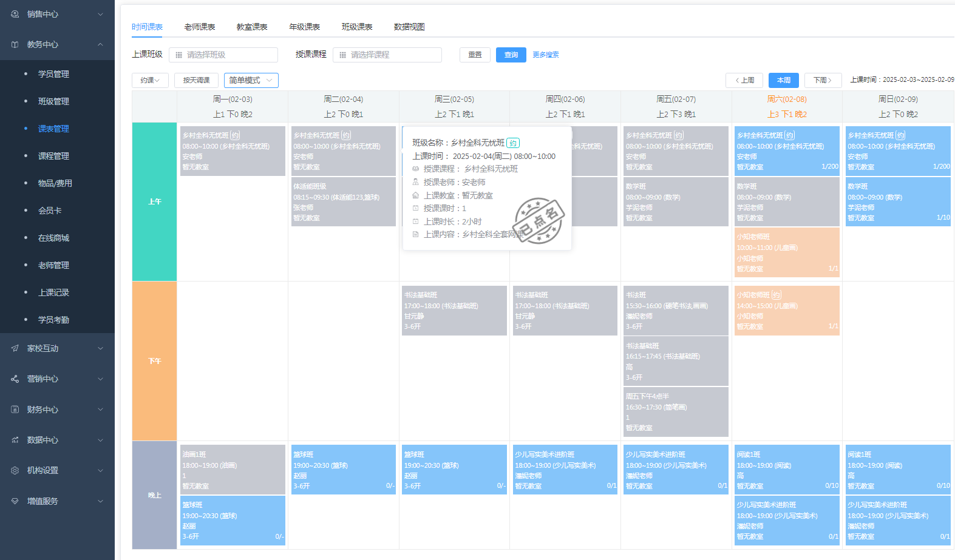Click the 家校互动 paper plane icon
The width and height of the screenshot is (955, 560).
click(x=15, y=348)
